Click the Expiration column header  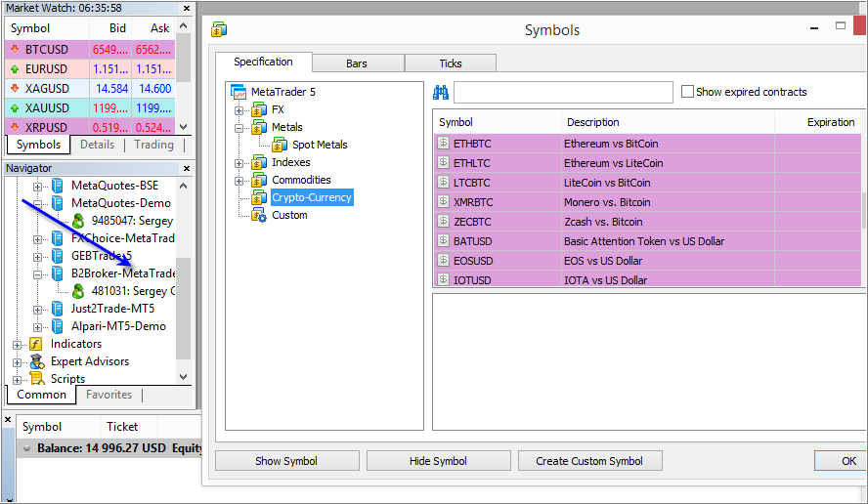818,122
